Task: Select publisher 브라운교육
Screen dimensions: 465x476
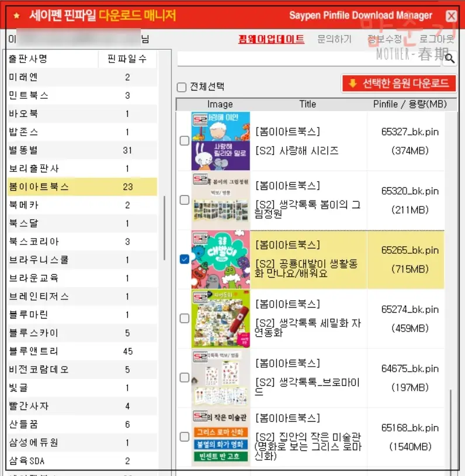Action: 82,278
